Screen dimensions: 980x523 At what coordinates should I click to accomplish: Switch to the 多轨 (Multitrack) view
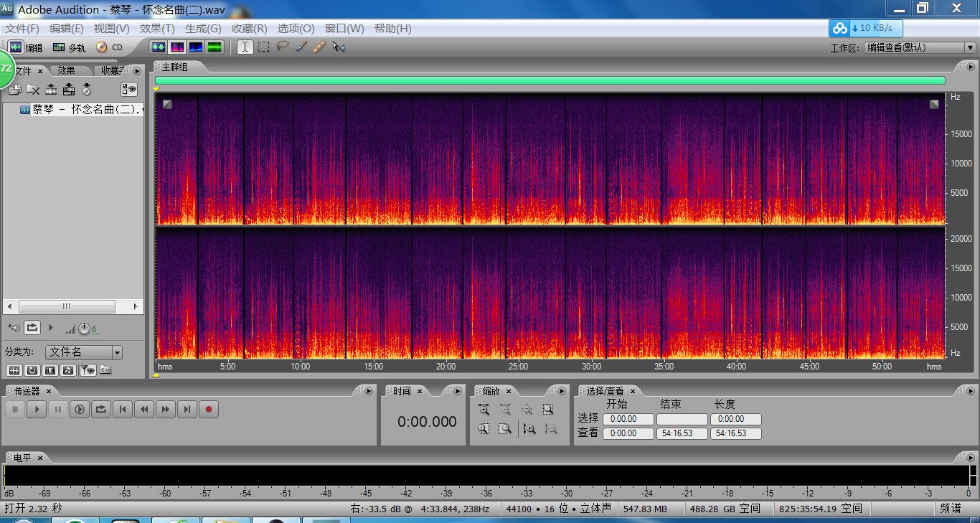[69, 47]
